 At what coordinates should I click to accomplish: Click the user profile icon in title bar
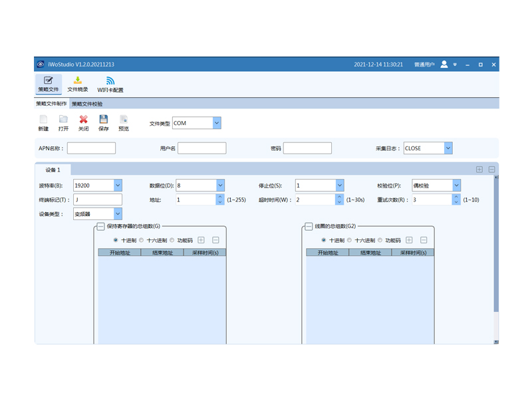[444, 64]
